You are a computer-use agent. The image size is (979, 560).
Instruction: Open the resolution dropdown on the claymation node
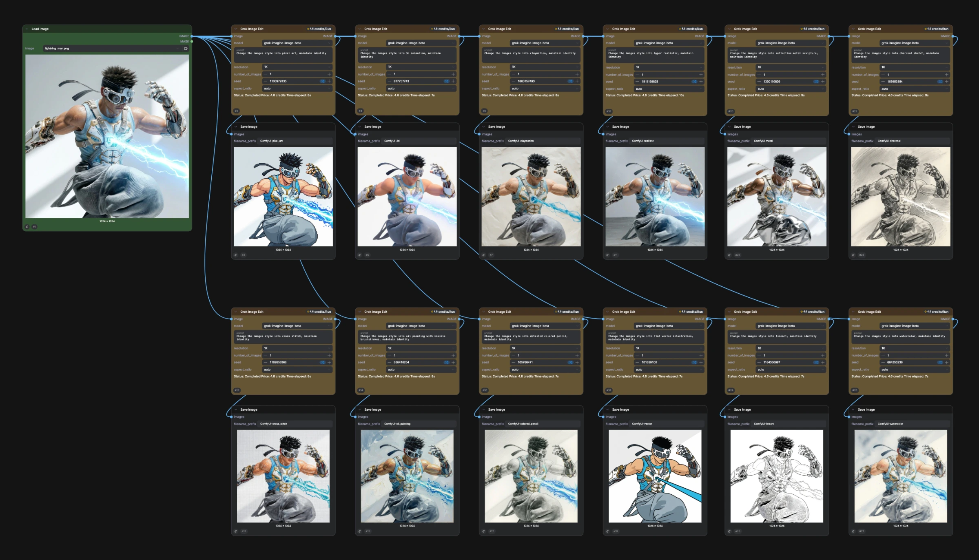point(545,67)
